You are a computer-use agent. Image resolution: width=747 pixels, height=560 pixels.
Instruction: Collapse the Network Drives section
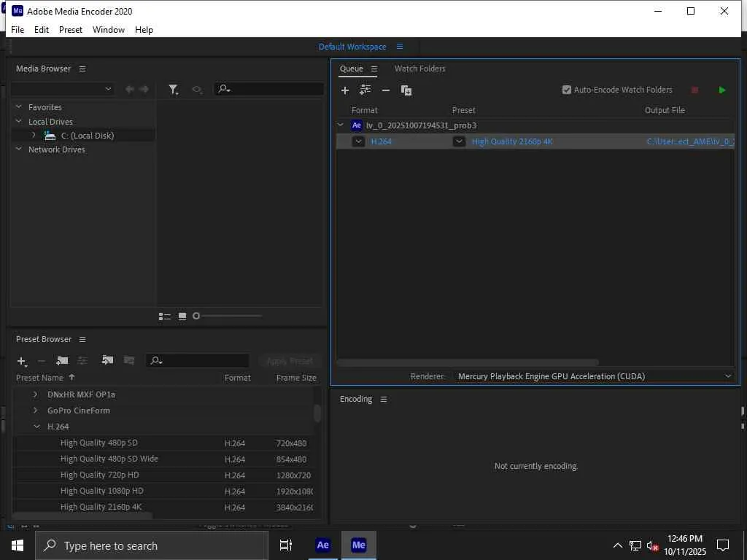click(x=18, y=149)
